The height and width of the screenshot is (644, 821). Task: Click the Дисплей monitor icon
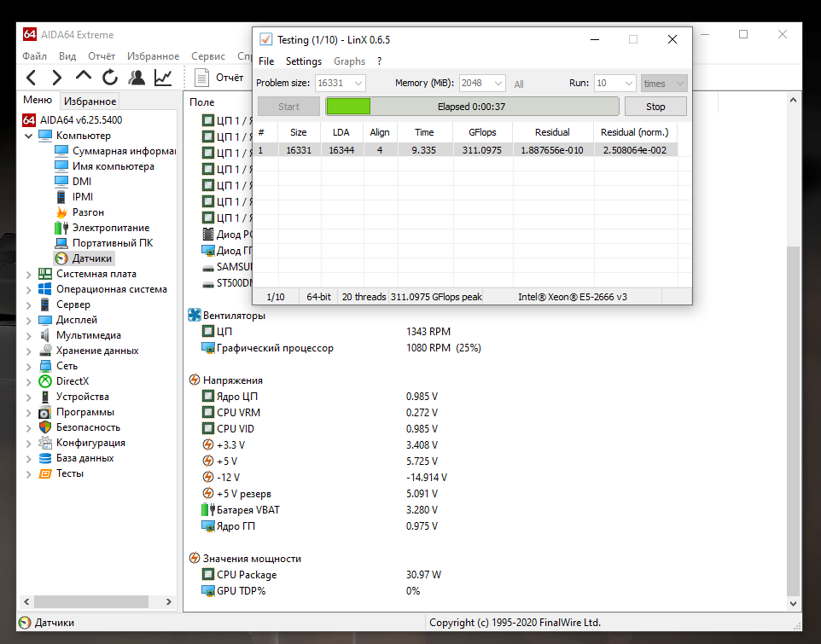pyautogui.click(x=45, y=320)
